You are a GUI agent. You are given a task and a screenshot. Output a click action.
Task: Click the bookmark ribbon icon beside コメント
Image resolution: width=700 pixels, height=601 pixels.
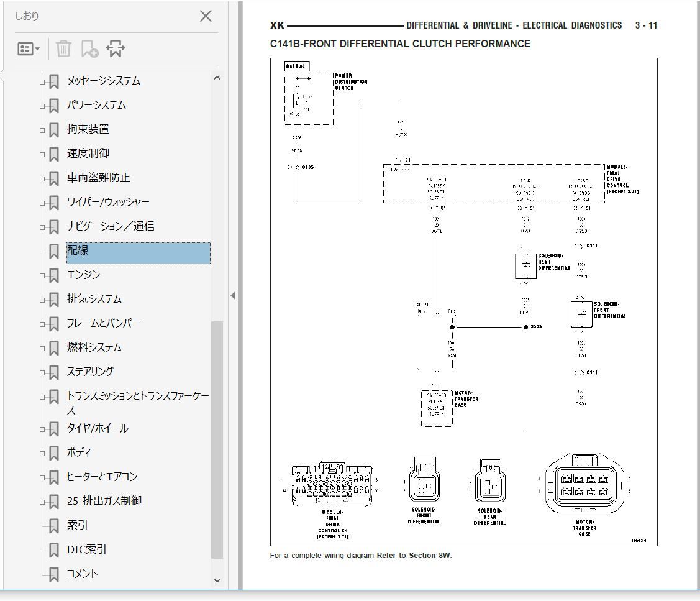(54, 574)
